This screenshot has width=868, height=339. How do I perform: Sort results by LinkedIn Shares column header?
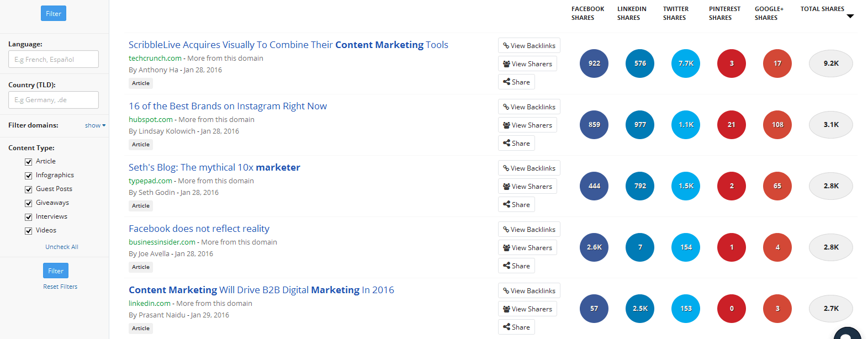pyautogui.click(x=632, y=13)
